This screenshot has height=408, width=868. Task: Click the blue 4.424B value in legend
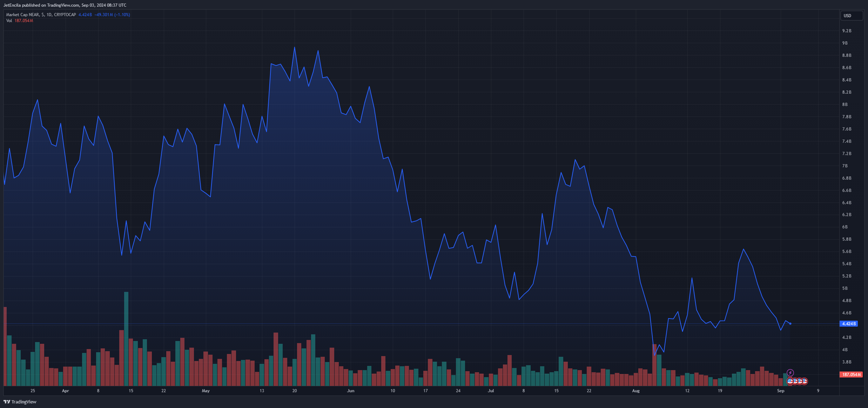[x=85, y=15]
